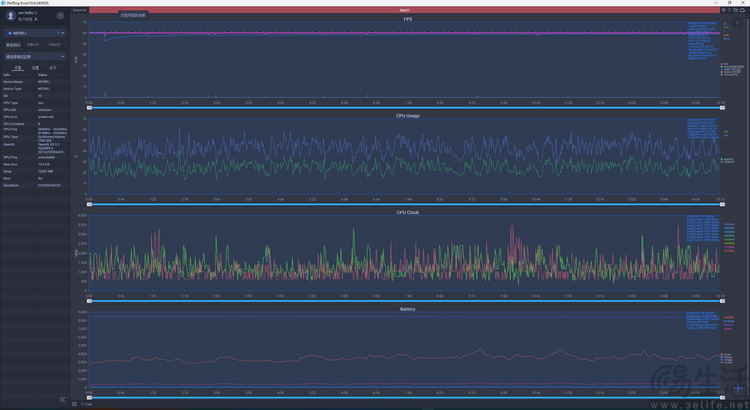Click right handle of CPU Clock range slider
750x410 pixels.
tap(722, 301)
